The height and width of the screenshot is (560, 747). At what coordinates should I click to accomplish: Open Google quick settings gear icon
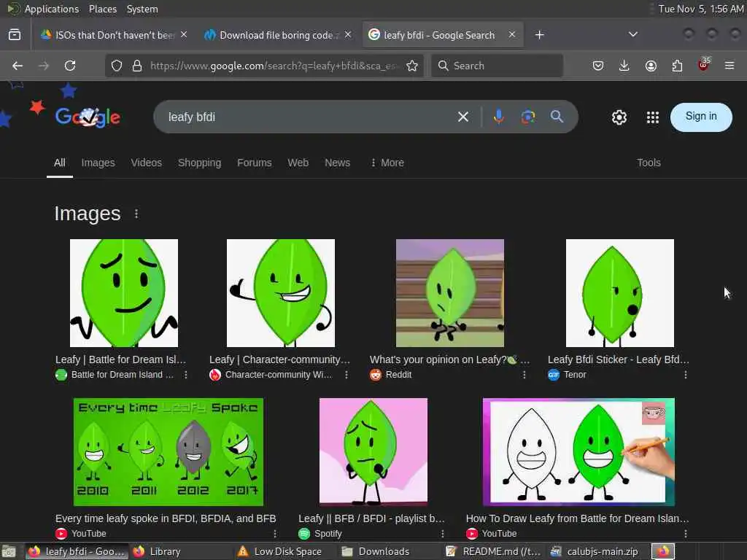click(619, 117)
